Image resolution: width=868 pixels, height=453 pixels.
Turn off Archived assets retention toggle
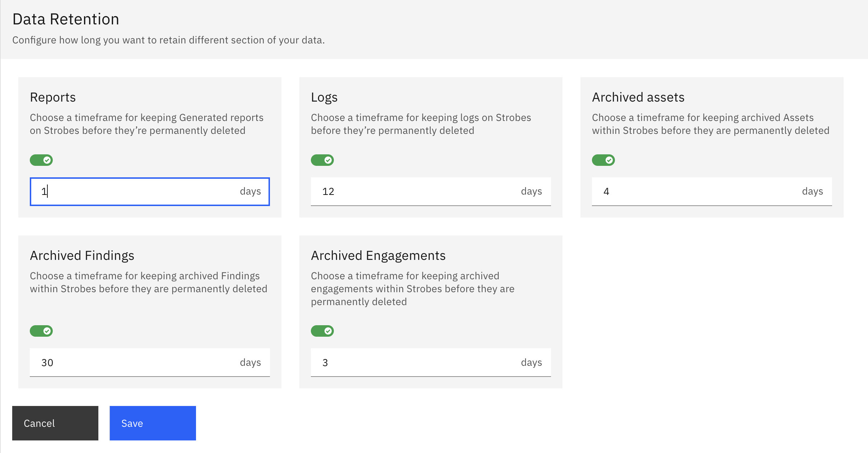603,160
